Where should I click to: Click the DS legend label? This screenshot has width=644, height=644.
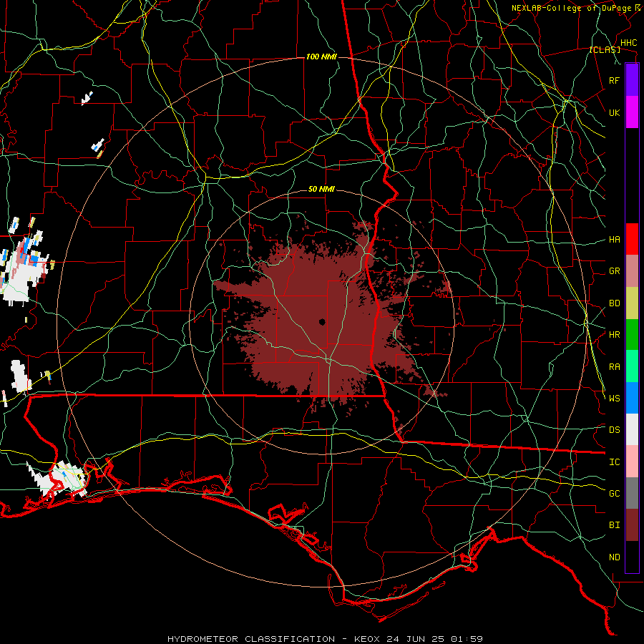(x=614, y=430)
